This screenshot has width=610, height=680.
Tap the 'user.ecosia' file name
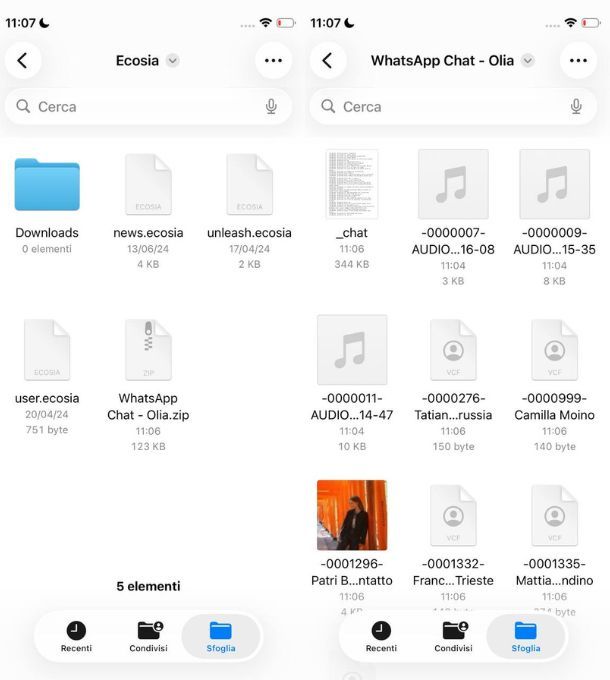(x=47, y=399)
